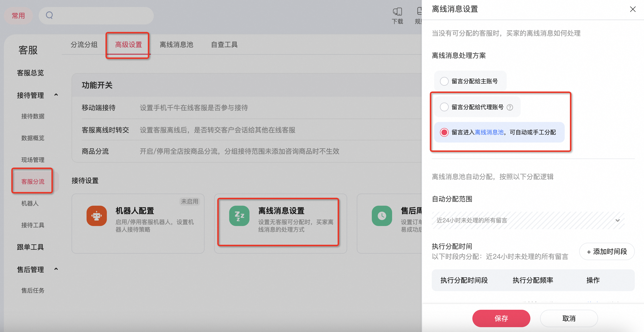Click the 保存 button
The width and height of the screenshot is (644, 332).
501,318
